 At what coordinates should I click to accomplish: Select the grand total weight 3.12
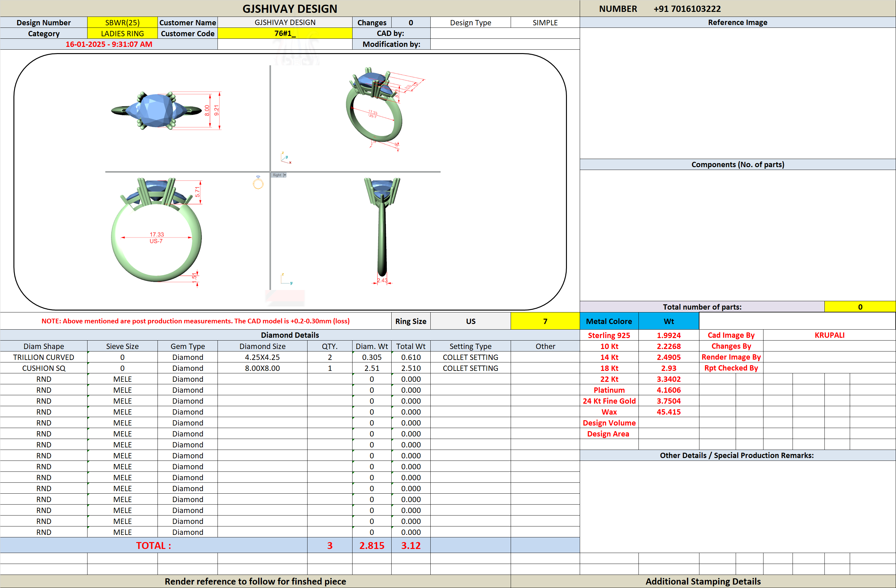click(x=411, y=546)
